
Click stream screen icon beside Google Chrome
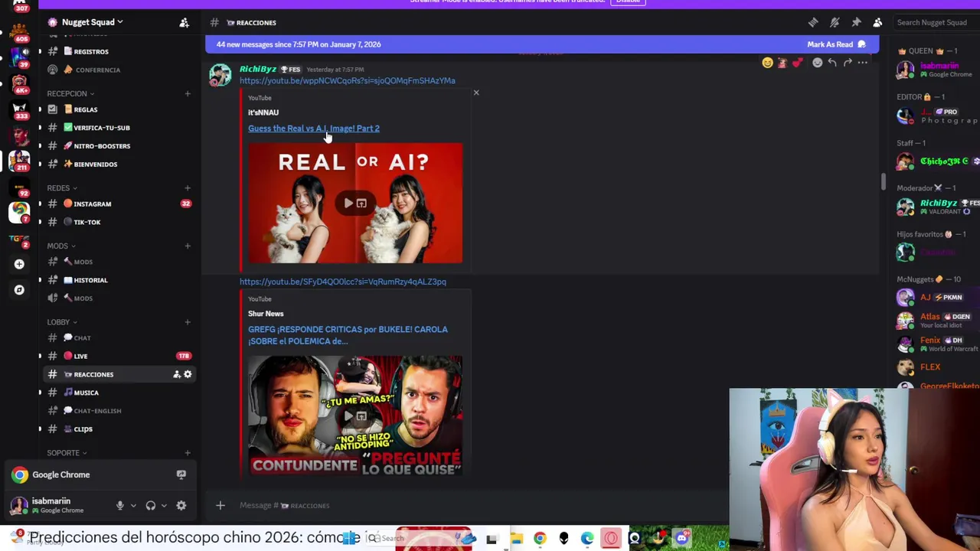click(x=181, y=474)
